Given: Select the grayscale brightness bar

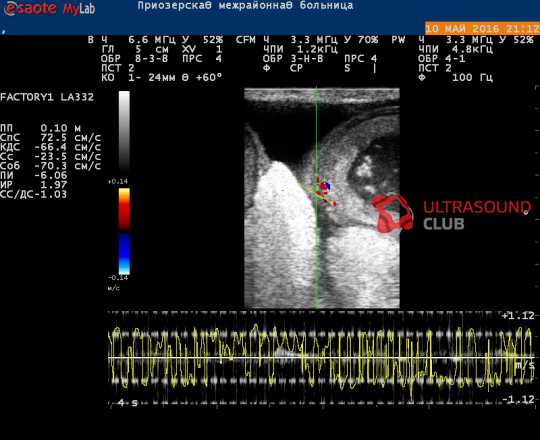Looking at the screenshot, I should (124, 131).
